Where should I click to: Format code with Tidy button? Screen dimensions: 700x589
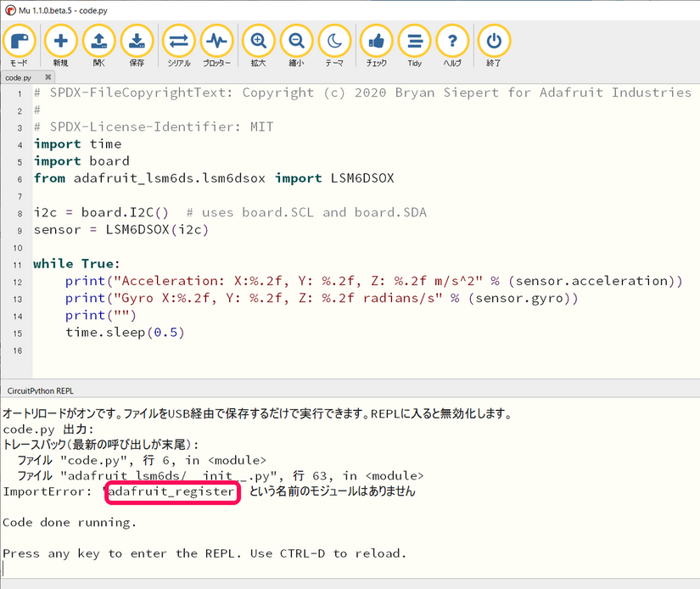click(x=414, y=42)
